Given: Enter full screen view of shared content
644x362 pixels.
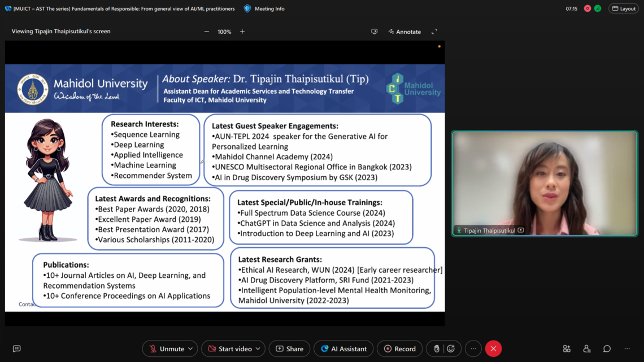Looking at the screenshot, I should tap(434, 32).
